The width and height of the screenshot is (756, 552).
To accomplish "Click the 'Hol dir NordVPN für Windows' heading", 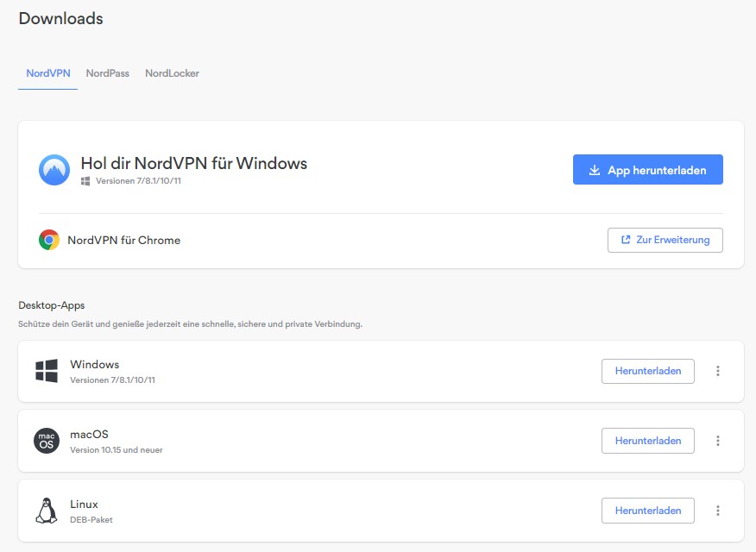I will click(194, 163).
